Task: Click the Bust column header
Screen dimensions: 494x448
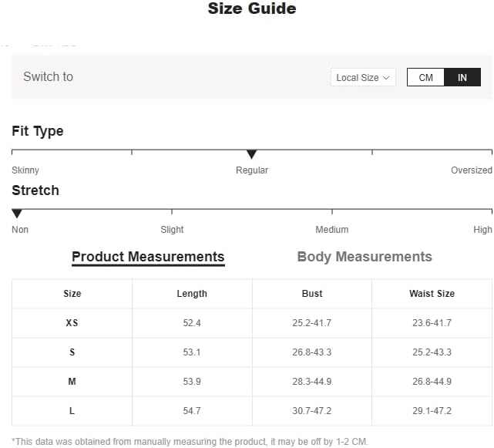Action: tap(312, 294)
